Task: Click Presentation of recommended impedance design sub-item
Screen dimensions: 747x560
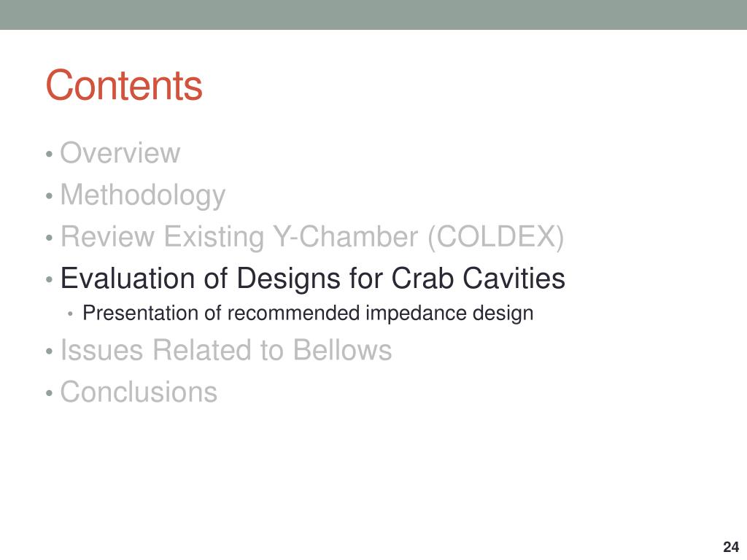Action: point(308,314)
